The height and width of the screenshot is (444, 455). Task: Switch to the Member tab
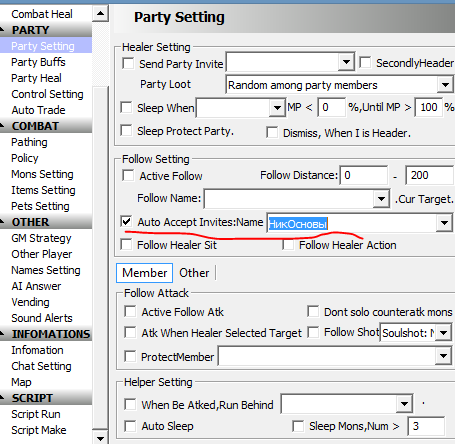[145, 273]
